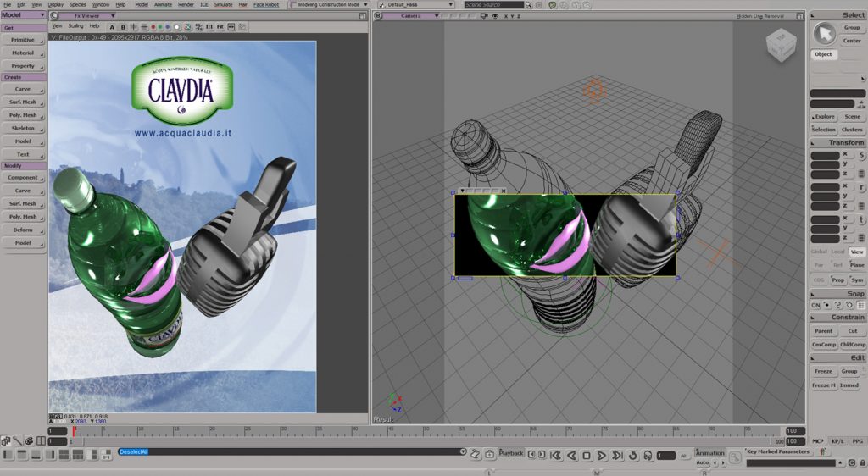Open the Render menu

pos(185,4)
